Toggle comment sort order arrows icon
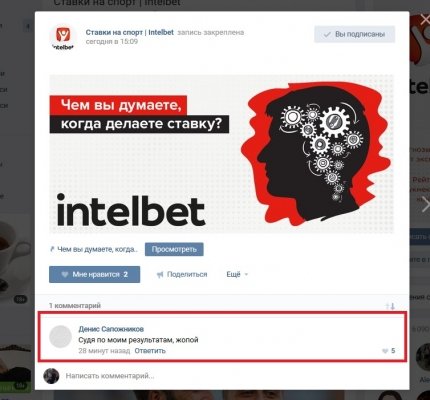 [x=390, y=306]
